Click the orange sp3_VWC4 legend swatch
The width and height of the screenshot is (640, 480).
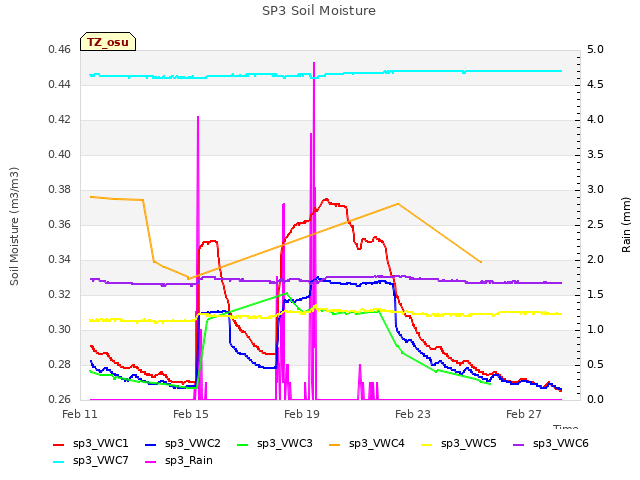(335, 444)
